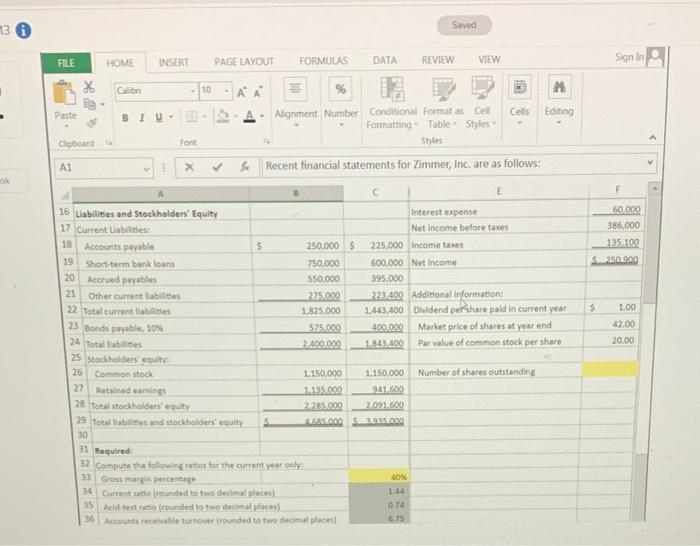
Task: Click the Paste clipboard icon
Action: [64, 92]
